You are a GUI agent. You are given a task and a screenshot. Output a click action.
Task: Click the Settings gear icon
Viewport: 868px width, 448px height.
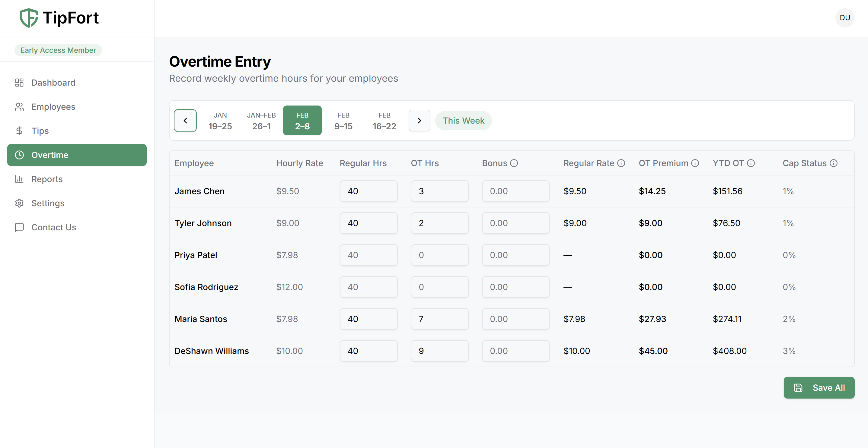pyautogui.click(x=19, y=203)
